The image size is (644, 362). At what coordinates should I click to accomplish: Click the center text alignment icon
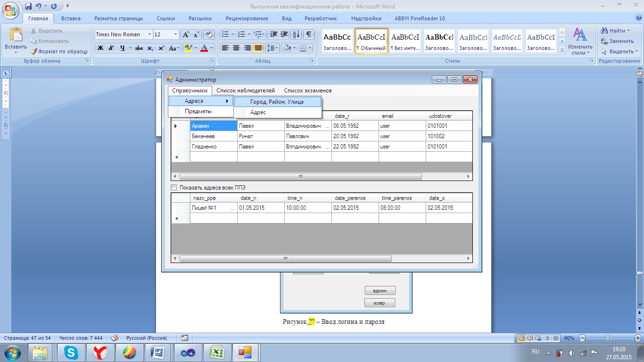(236, 48)
